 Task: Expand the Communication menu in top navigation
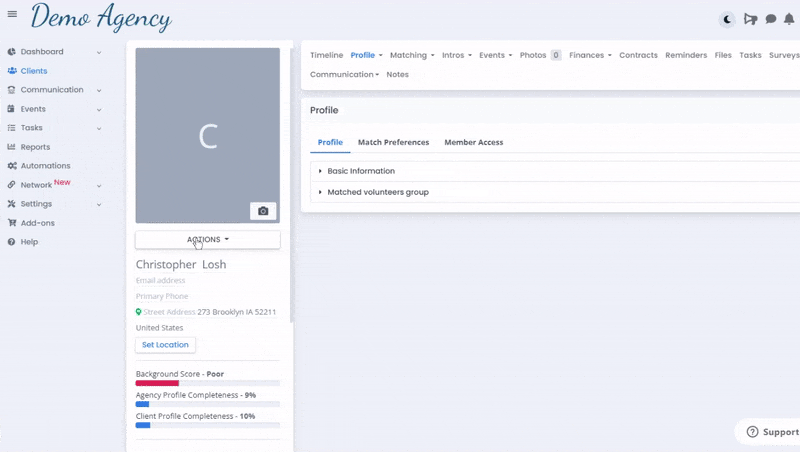(x=344, y=74)
